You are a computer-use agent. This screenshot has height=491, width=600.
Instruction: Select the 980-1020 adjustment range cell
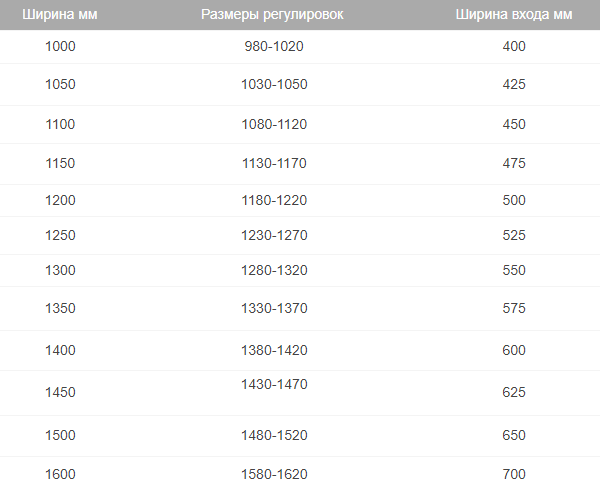[274, 46]
